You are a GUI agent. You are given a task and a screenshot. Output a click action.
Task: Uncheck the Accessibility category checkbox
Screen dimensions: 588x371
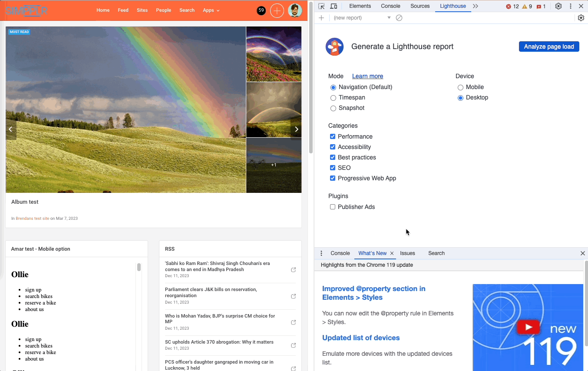[x=333, y=147]
